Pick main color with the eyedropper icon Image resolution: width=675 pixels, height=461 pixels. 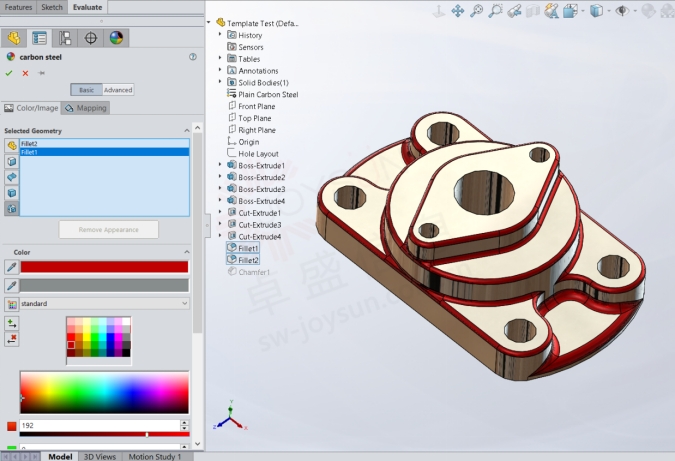tap(11, 267)
